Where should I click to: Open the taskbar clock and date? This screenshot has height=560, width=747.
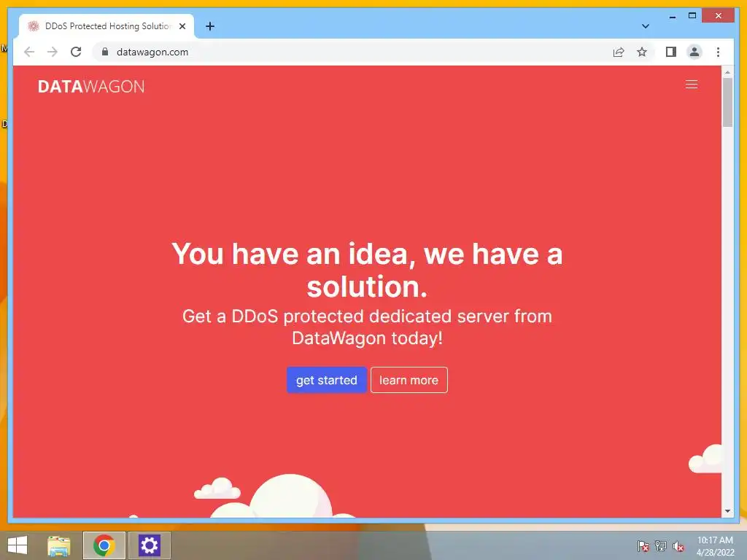tap(715, 546)
